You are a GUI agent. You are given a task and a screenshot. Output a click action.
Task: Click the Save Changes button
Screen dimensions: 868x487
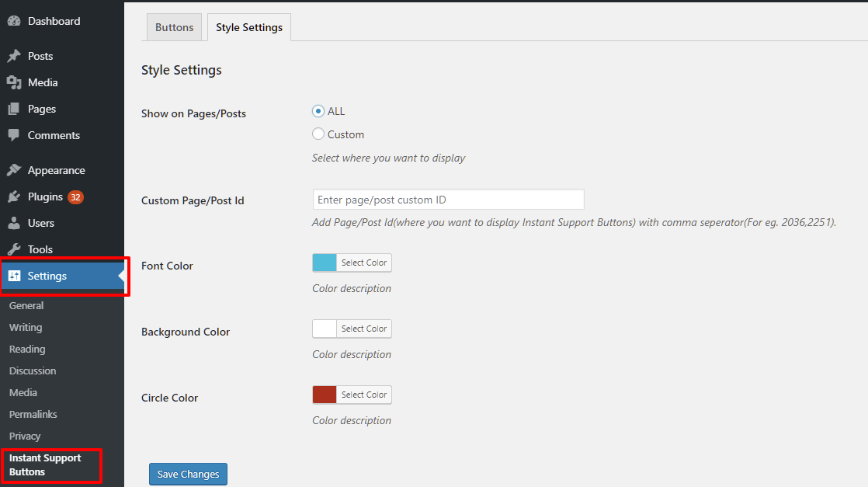[x=188, y=474]
